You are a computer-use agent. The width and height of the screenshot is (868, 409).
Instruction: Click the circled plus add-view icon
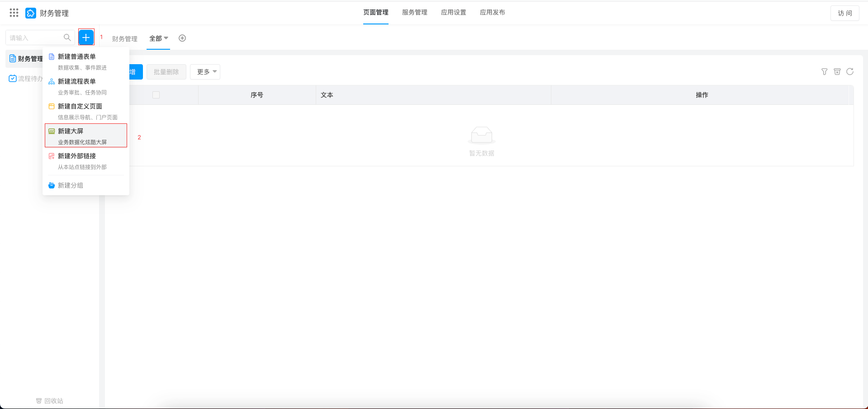coord(182,38)
